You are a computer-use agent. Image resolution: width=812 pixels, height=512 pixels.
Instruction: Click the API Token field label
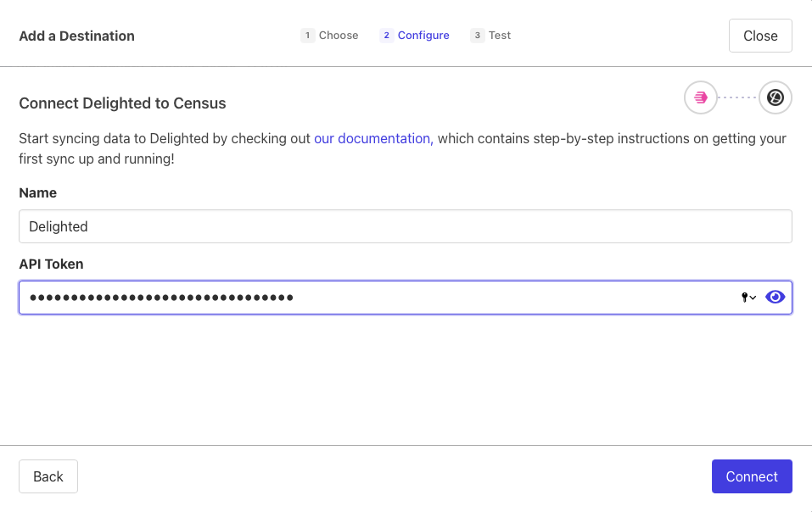[x=51, y=264]
